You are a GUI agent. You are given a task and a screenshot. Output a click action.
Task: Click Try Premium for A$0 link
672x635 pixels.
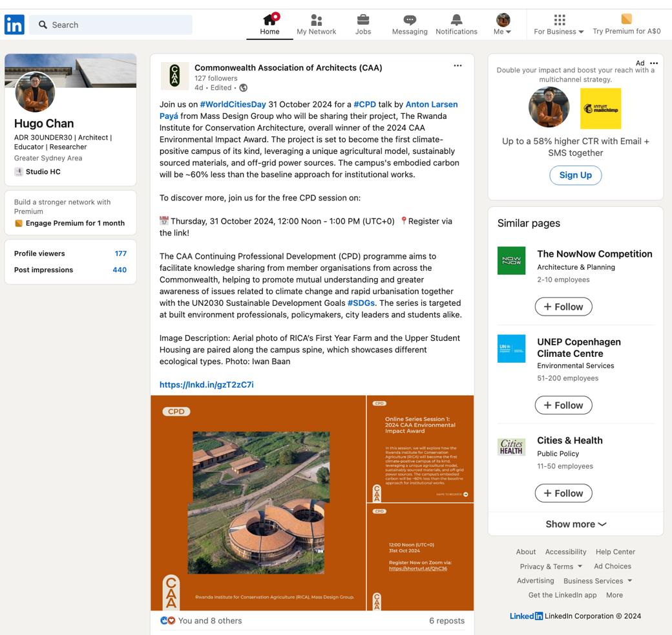click(x=627, y=31)
